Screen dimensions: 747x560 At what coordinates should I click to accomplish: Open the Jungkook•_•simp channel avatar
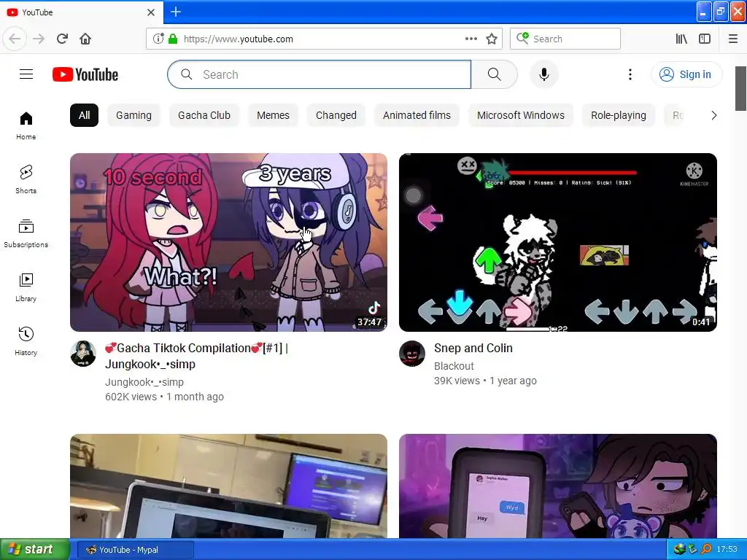(83, 354)
